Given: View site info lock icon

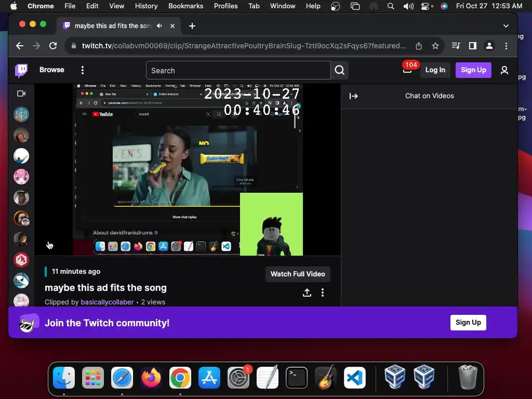Looking at the screenshot, I should (x=74, y=46).
